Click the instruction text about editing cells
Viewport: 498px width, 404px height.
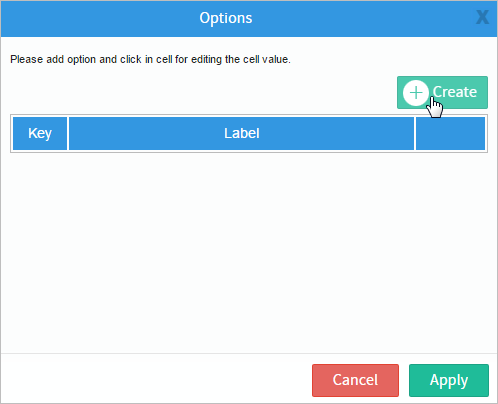pos(150,59)
